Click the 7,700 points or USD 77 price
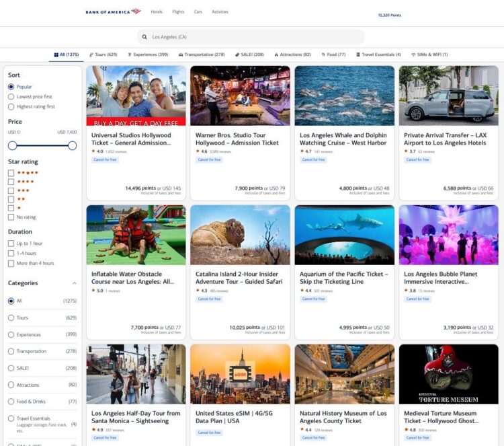 click(156, 328)
